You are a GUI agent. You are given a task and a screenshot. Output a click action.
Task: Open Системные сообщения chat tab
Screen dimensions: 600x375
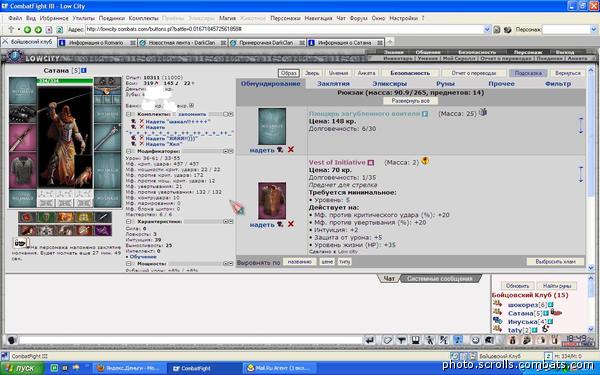point(440,279)
